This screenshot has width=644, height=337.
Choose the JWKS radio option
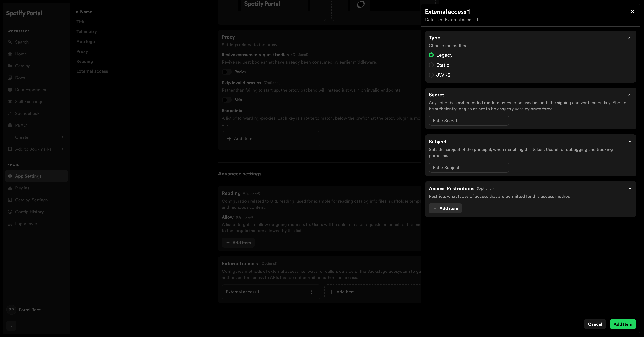pyautogui.click(x=431, y=75)
